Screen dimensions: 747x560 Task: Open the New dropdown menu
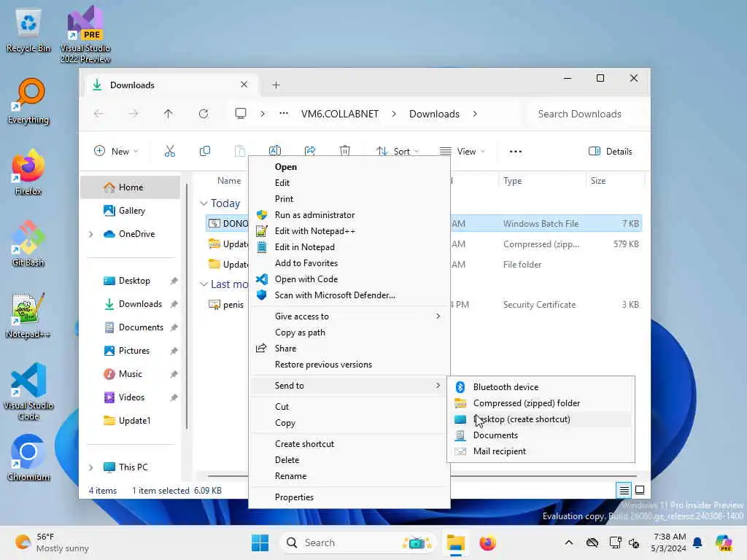tap(116, 152)
